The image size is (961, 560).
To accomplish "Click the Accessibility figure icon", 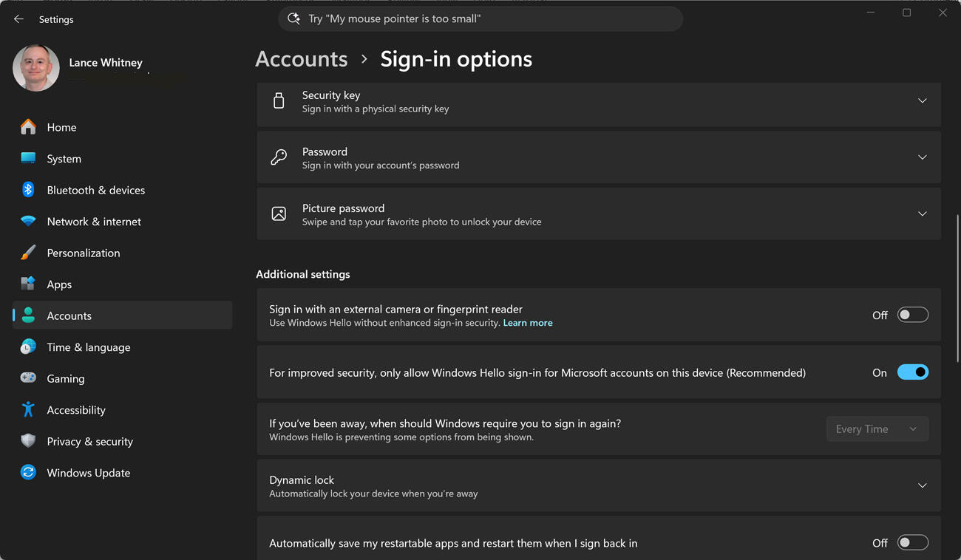I will 28,409.
